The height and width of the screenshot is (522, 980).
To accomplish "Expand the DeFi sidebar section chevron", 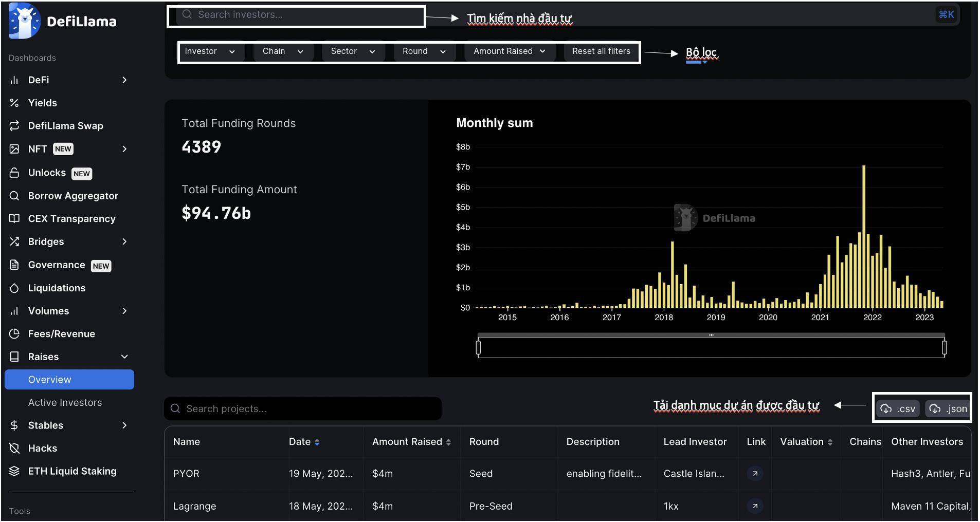I will [x=124, y=80].
